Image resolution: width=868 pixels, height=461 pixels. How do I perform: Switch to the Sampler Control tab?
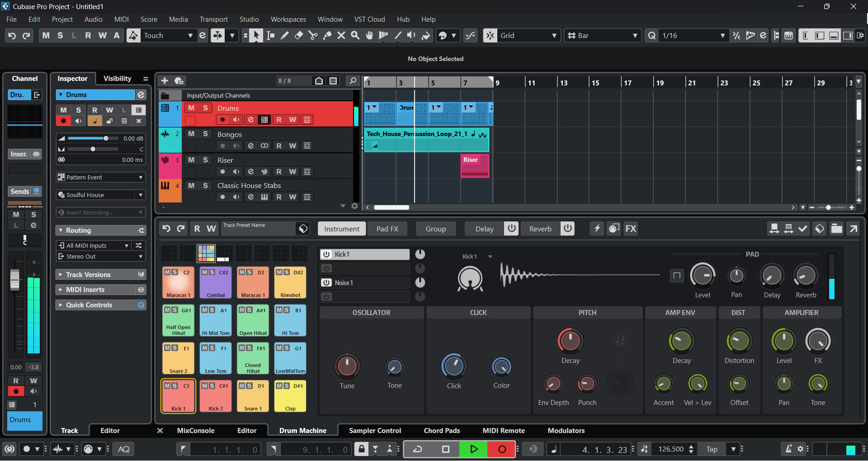click(x=375, y=431)
